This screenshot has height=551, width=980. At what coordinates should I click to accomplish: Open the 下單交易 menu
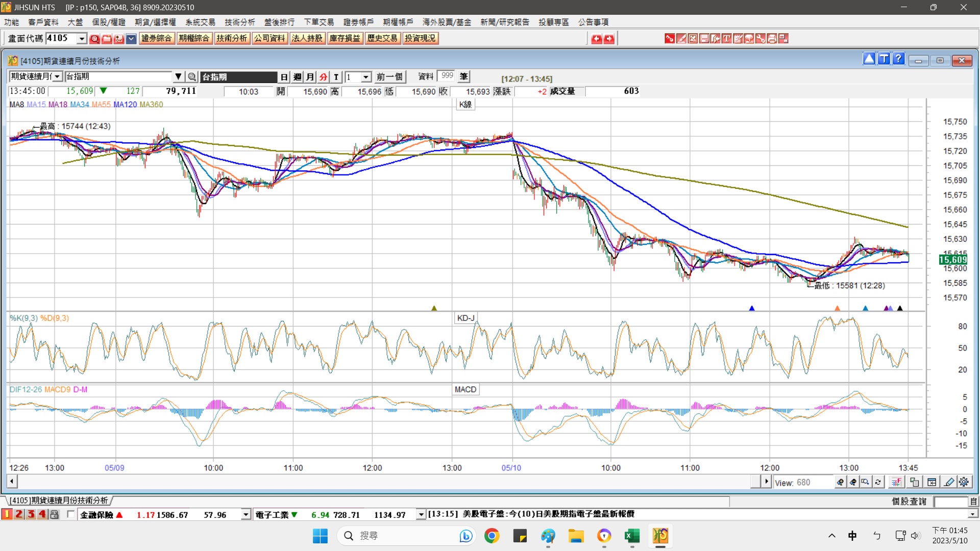[319, 22]
